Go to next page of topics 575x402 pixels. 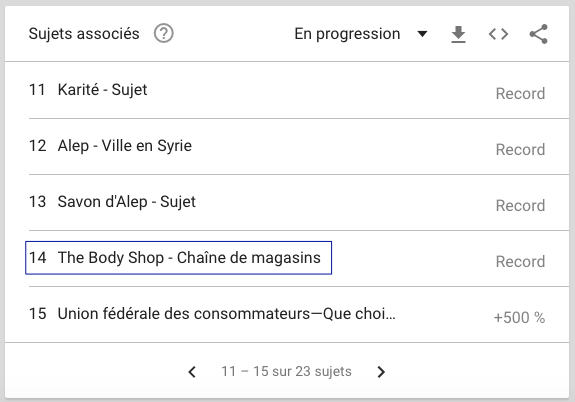tap(381, 372)
